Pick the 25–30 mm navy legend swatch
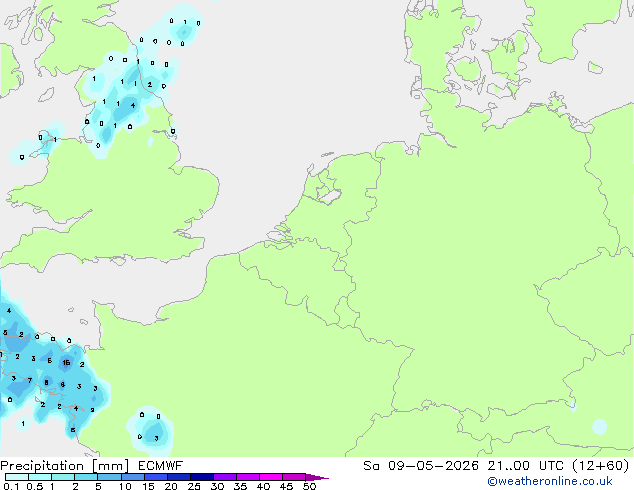This screenshot has height=490, width=634. pyautogui.click(x=201, y=477)
